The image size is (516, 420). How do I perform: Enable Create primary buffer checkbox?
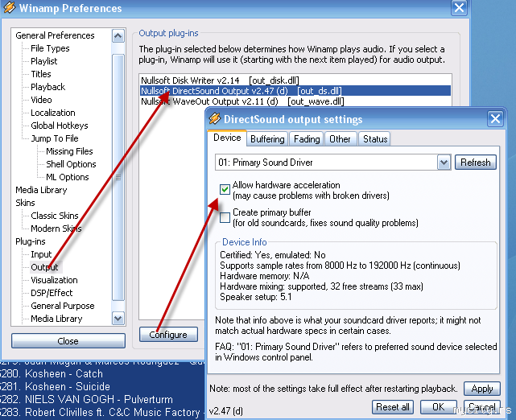[225, 217]
